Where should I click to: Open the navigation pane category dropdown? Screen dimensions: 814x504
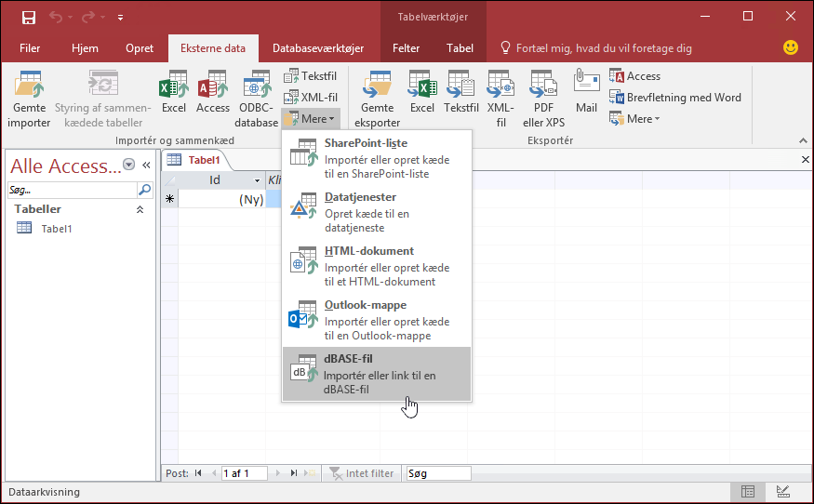point(128,165)
